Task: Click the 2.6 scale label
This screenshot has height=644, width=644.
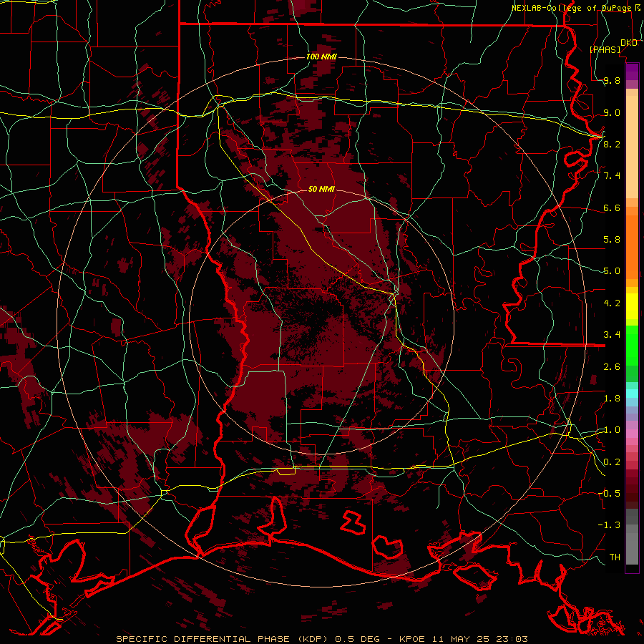Action: 612,367
